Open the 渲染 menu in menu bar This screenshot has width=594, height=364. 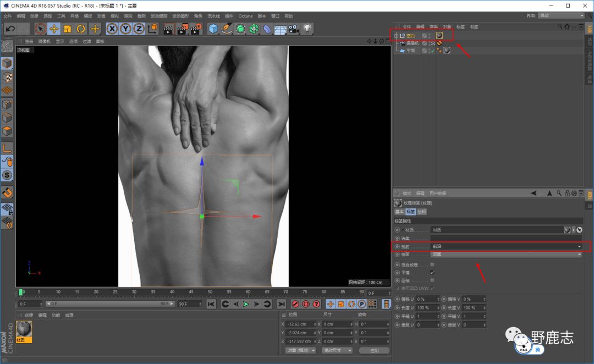[128, 16]
